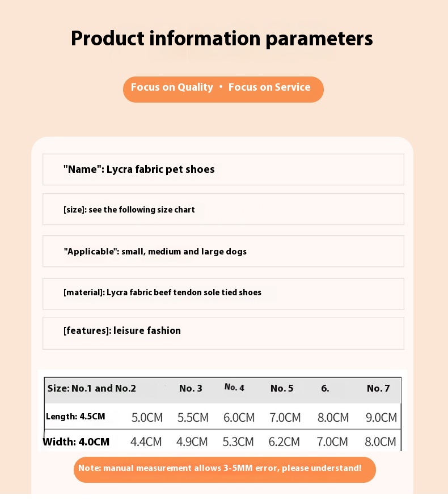Click the "Width: 4.0CM" cell

click(77, 442)
